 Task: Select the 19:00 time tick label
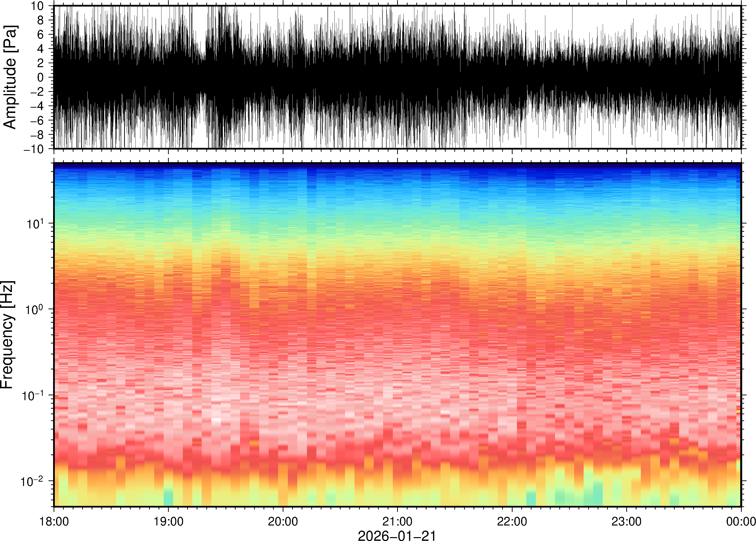(169, 521)
